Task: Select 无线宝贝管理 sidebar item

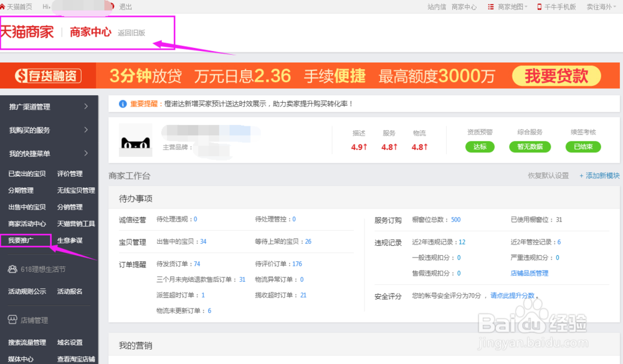Action: click(76, 190)
